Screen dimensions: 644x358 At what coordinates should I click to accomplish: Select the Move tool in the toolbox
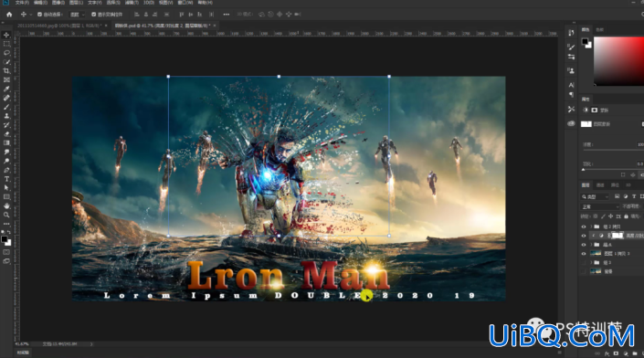(x=6, y=35)
